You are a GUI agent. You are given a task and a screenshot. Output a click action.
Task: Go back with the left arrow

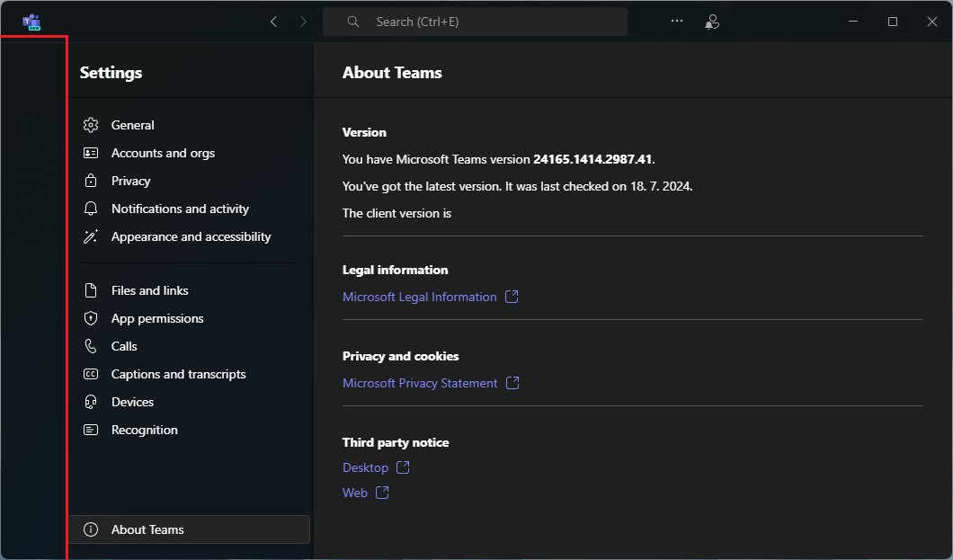[x=273, y=22]
